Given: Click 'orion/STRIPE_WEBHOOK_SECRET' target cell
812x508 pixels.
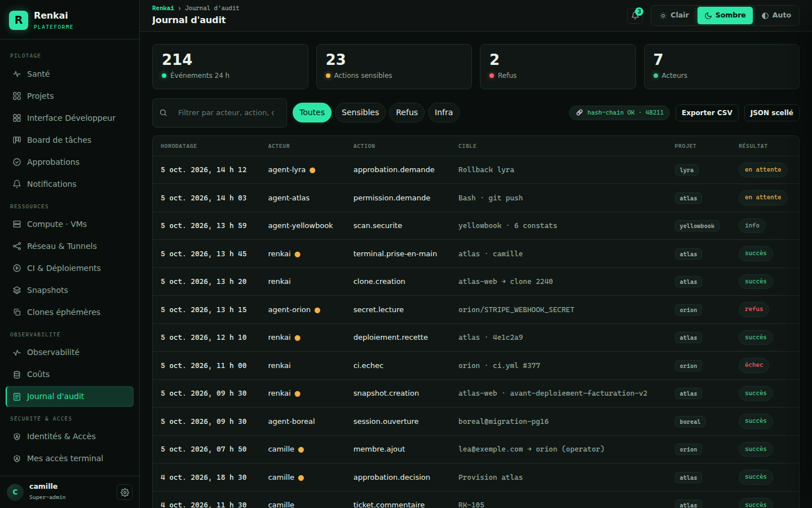Looking at the screenshot, I should pos(517,310).
